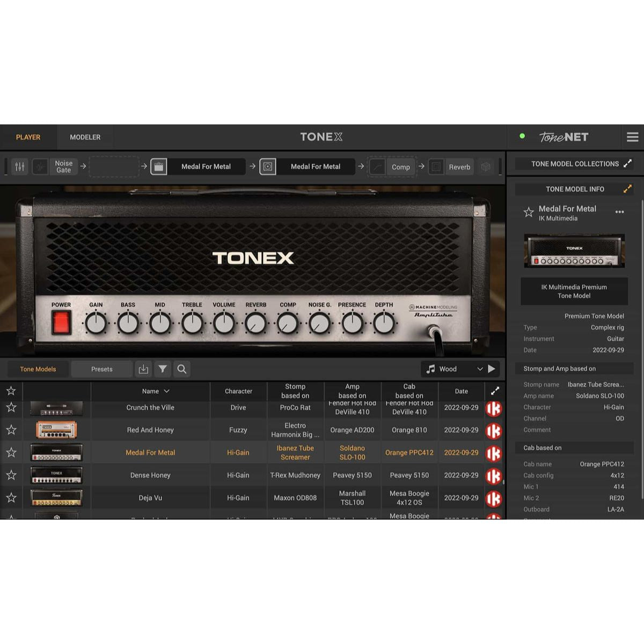Star the Red And Honey tone model
The height and width of the screenshot is (644, 644).
tap(11, 430)
